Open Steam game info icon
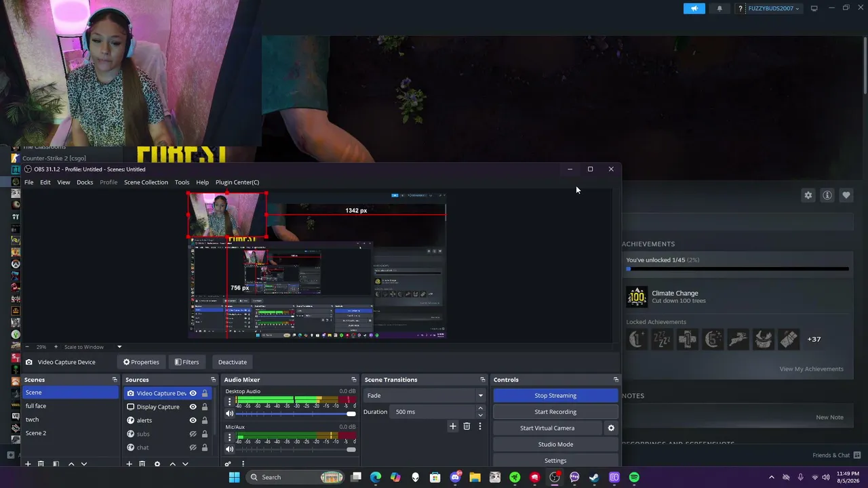 click(x=827, y=195)
